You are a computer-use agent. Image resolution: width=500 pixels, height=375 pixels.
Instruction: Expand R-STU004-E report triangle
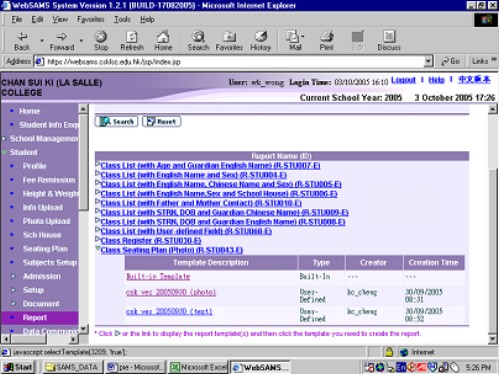(98, 174)
